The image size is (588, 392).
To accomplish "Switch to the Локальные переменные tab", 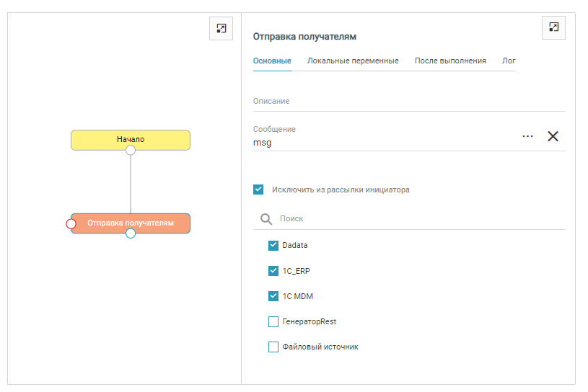I will (353, 61).
